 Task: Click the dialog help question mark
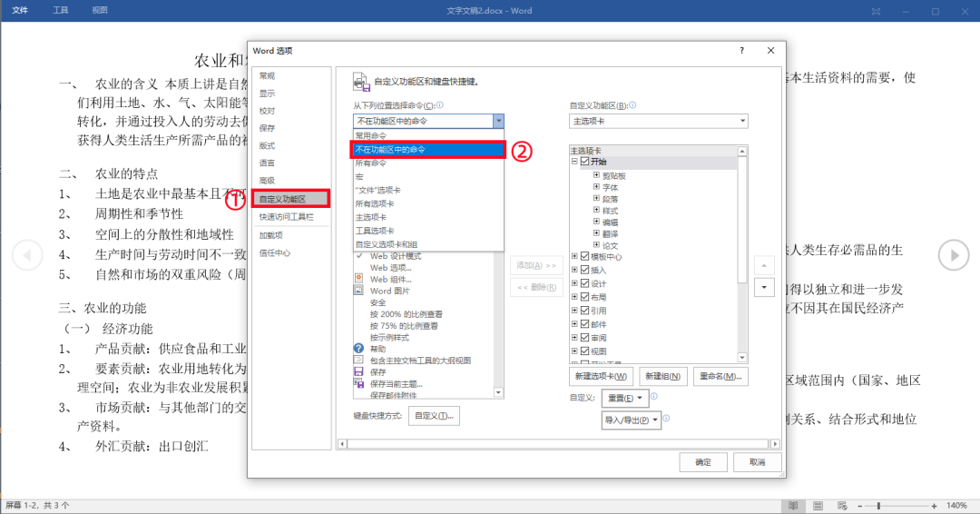tap(742, 51)
